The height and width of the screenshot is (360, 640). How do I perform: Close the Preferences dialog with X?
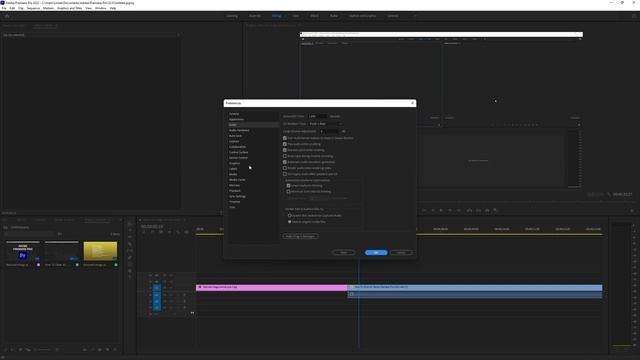coord(412,103)
